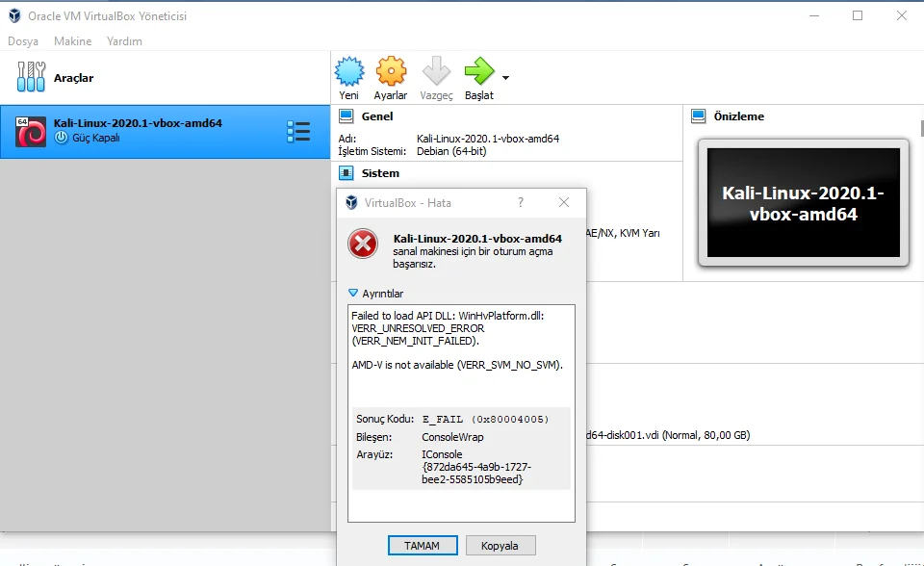Minimize the VirtualBox Yöneticisi window

[x=814, y=16]
